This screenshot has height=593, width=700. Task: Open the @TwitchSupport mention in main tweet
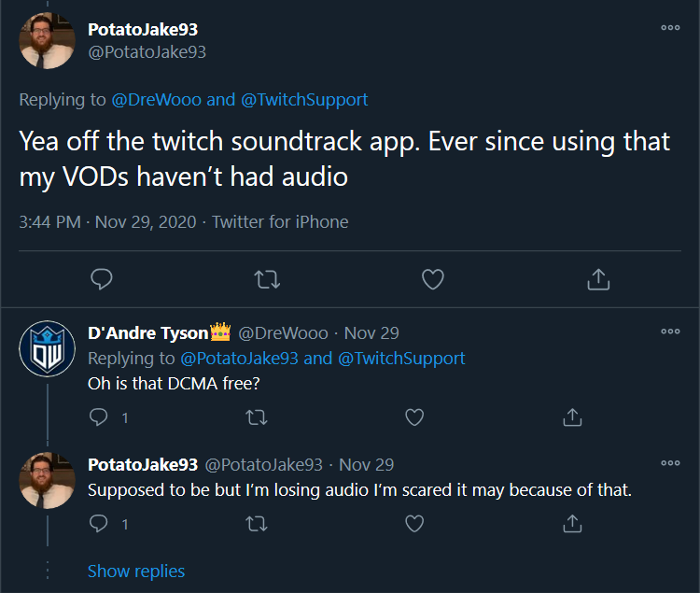click(x=304, y=99)
